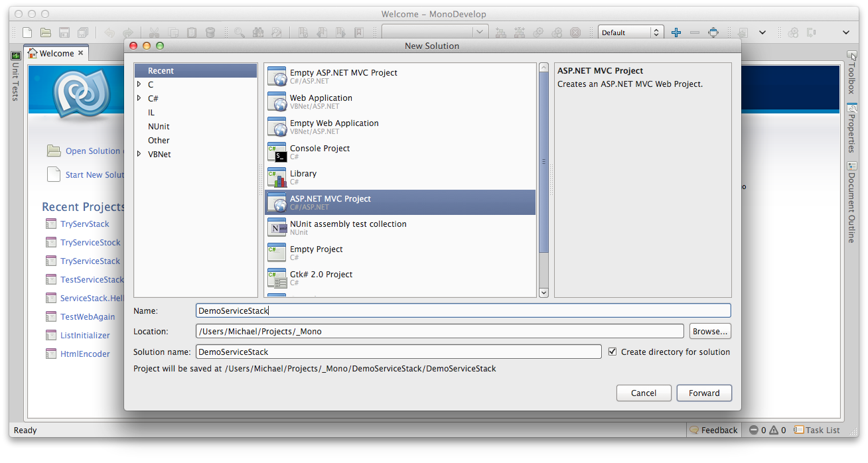Click the Undo arrow in the toolbar
The height and width of the screenshot is (463, 868).
tap(109, 33)
